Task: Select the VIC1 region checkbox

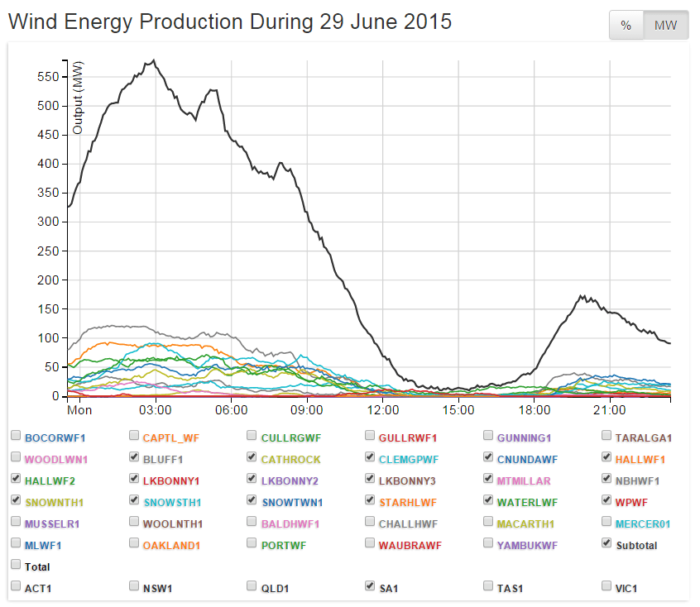Action: pos(607,586)
